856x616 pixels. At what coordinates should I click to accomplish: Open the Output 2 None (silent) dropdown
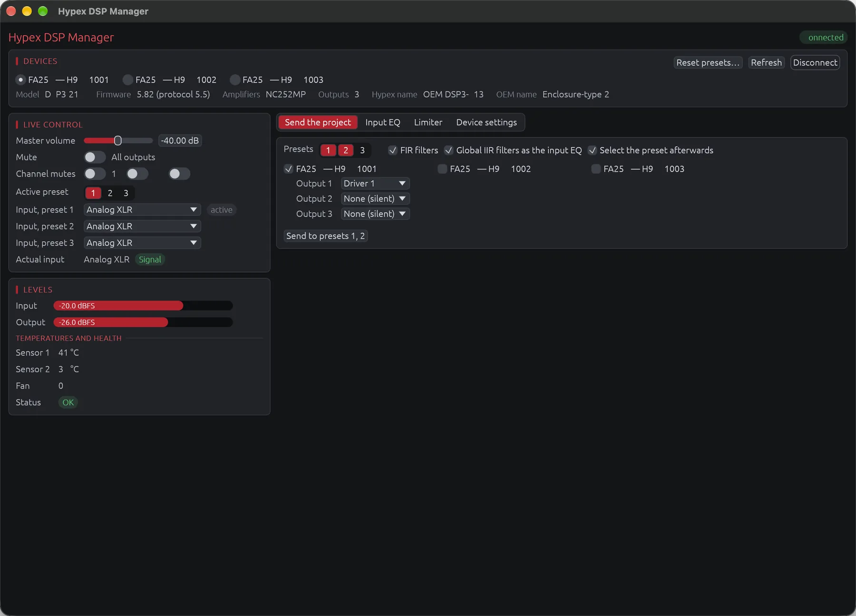coord(375,199)
